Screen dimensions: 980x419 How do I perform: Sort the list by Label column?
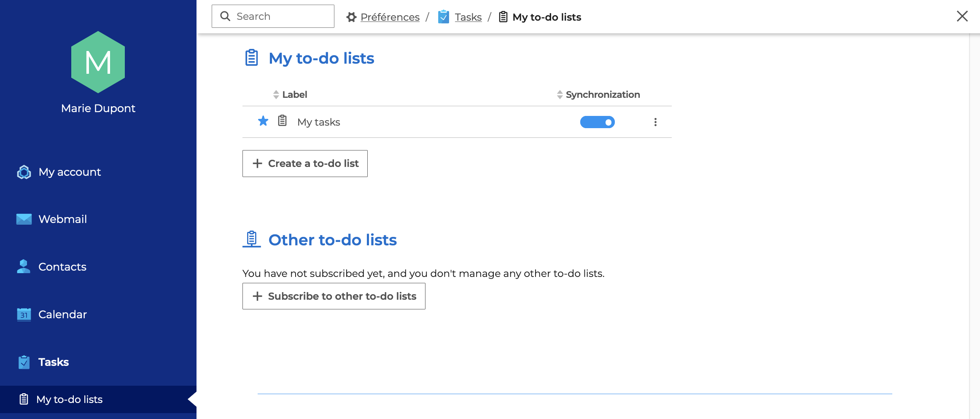(294, 95)
